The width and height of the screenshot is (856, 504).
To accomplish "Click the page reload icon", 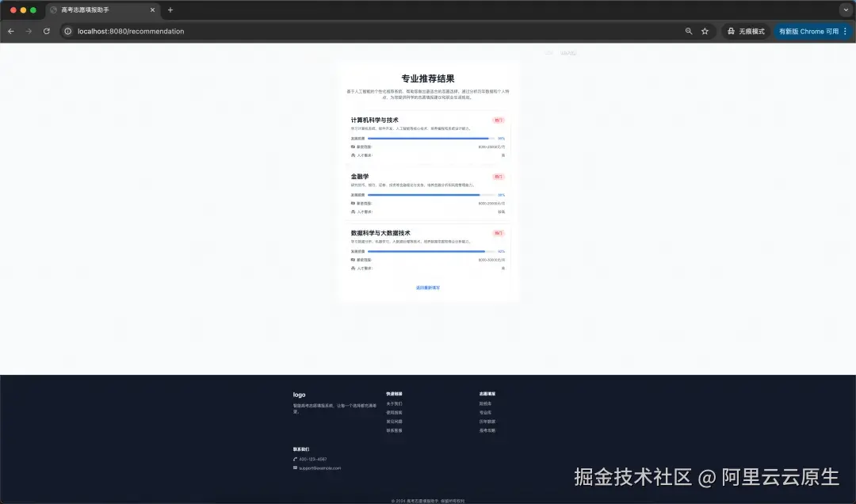I will pos(47,31).
